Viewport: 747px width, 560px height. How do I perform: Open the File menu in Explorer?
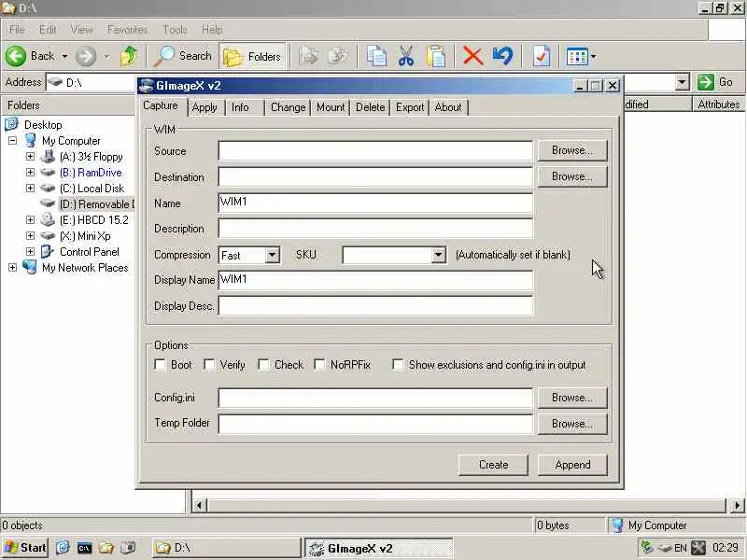(x=17, y=30)
